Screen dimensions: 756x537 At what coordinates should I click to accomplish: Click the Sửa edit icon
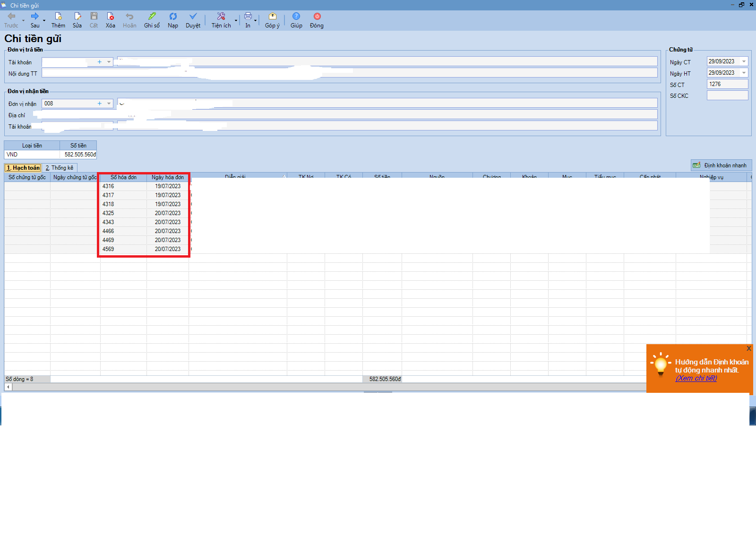click(x=77, y=16)
